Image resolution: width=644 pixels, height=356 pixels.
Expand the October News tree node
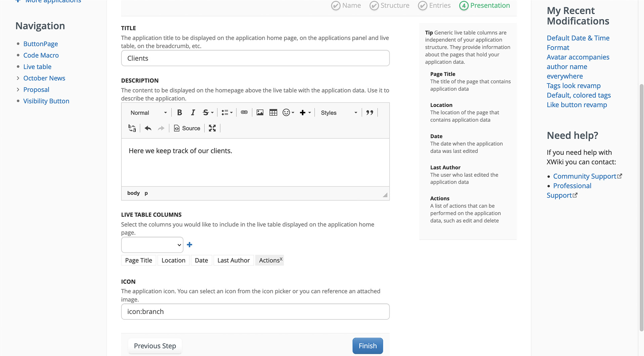(18, 78)
